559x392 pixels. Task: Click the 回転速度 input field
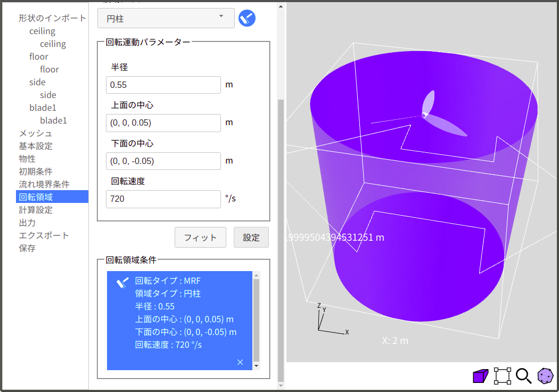(x=163, y=199)
